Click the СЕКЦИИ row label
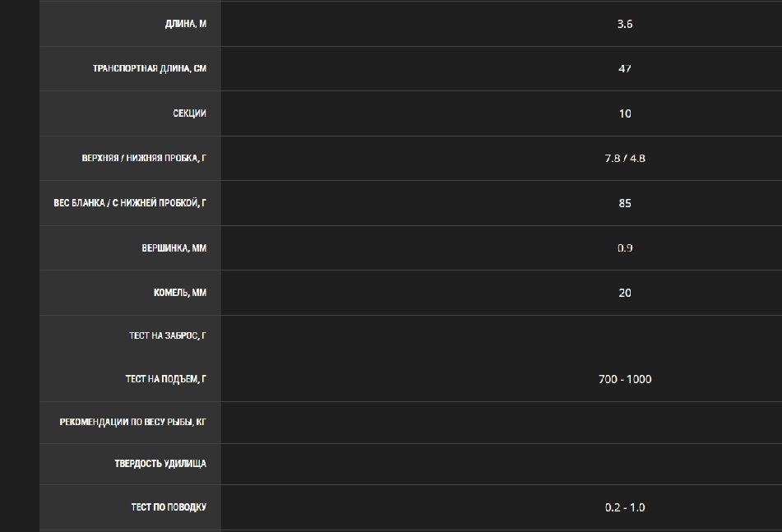This screenshot has height=532, width=782. pyautogui.click(x=189, y=113)
